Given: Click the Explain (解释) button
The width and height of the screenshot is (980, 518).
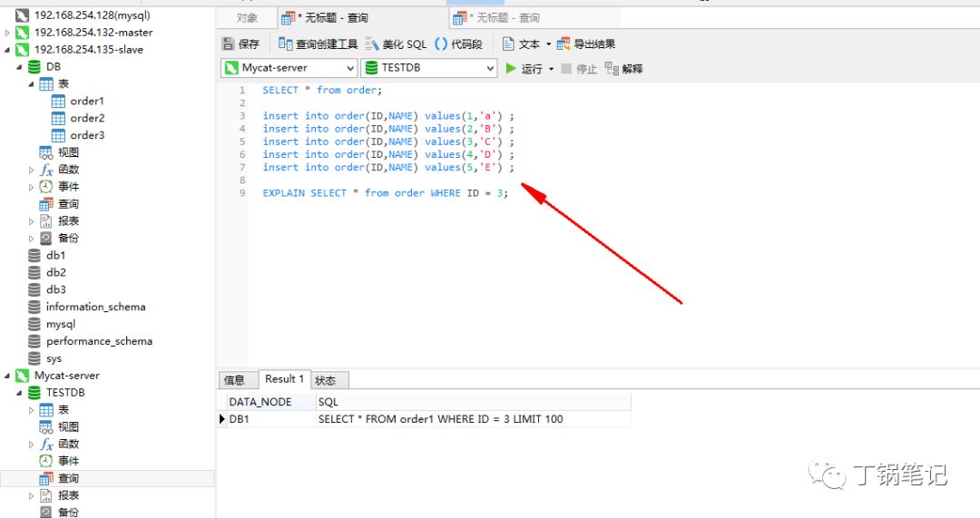Looking at the screenshot, I should click(623, 68).
